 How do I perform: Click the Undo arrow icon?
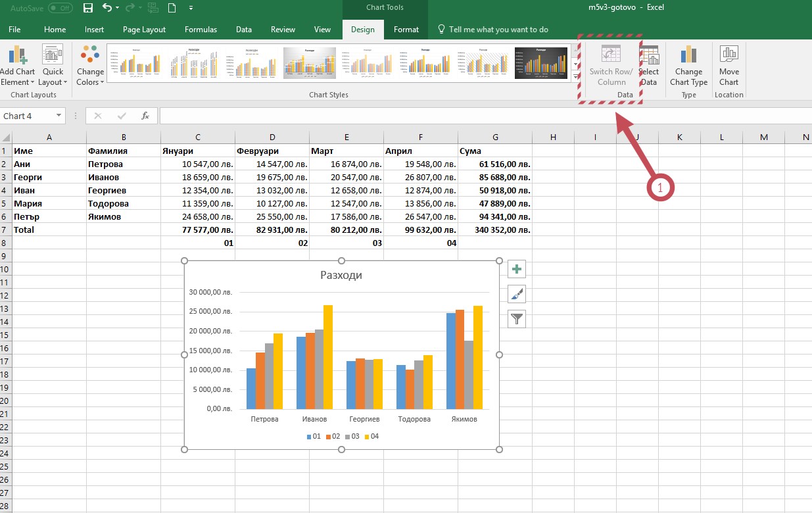point(107,8)
